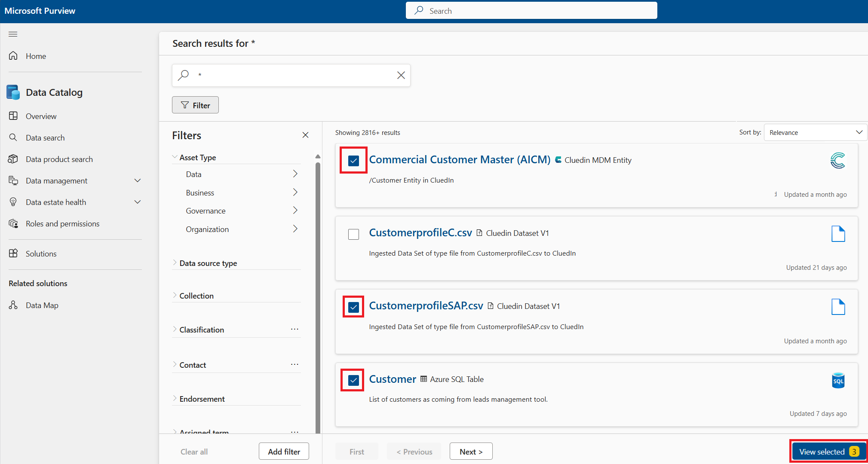868x464 pixels.
Task: Click Data management in the left navigation menu
Action: click(56, 180)
